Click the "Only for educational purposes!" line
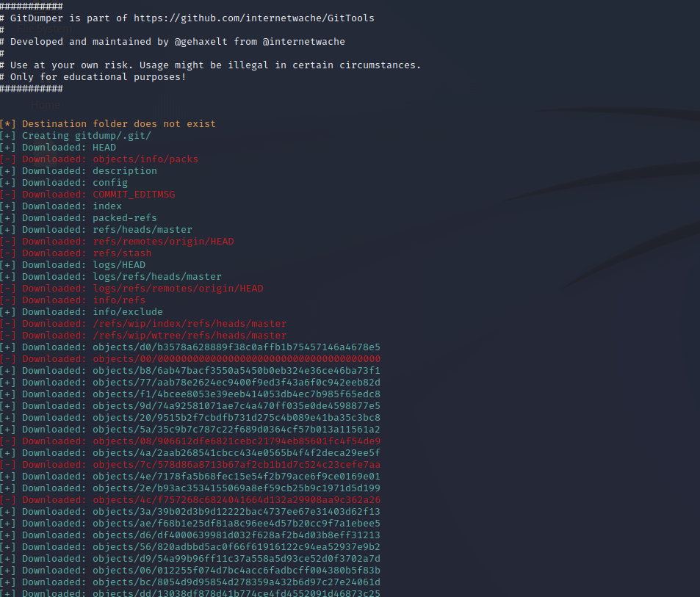 coord(93,77)
